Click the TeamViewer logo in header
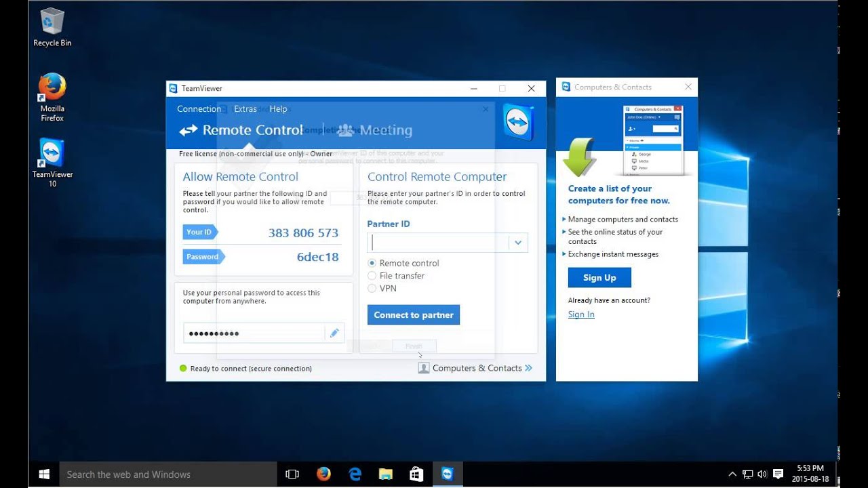This screenshot has width=868, height=488. click(519, 122)
